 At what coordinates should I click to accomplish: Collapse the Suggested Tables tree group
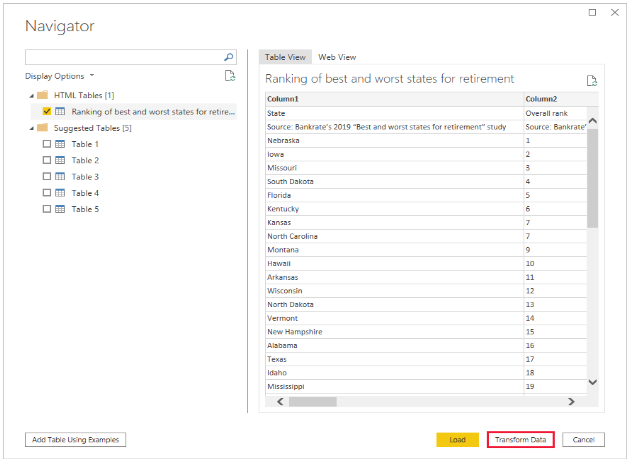click(31, 128)
